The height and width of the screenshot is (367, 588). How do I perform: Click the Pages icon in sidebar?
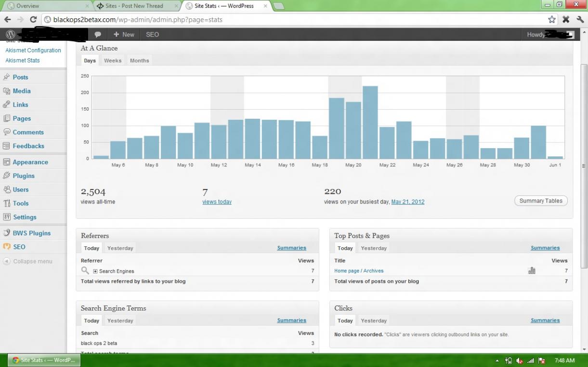pyautogui.click(x=6, y=118)
